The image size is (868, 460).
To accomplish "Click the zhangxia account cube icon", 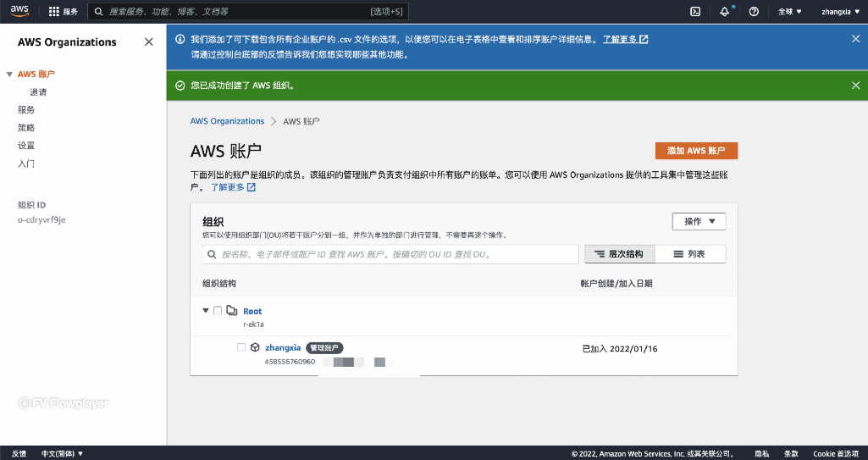I will tap(255, 347).
